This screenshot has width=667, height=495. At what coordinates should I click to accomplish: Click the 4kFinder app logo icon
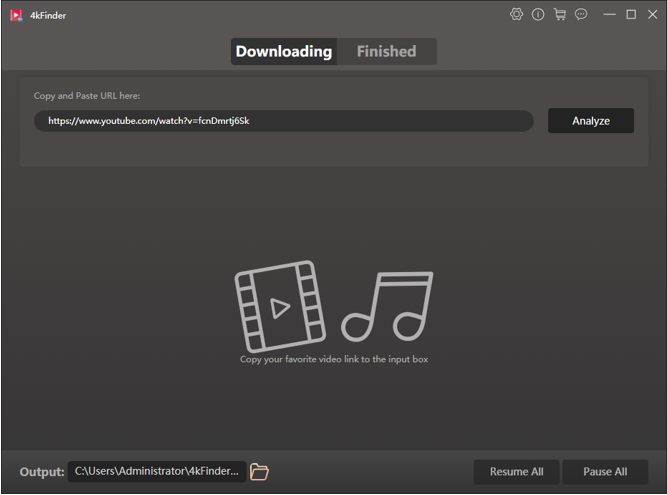[16, 15]
